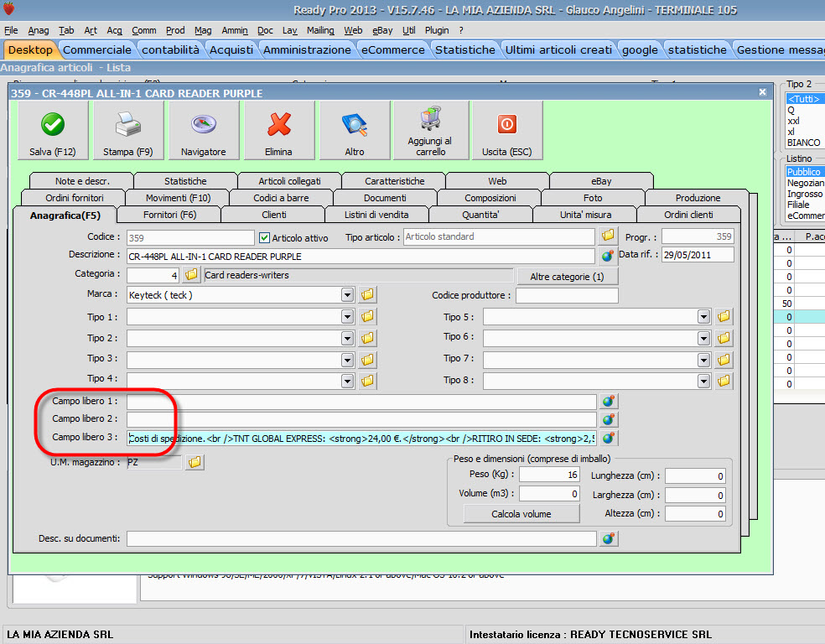Open folder icon beside Tipo 2
Screen dimensions: 825x644
(367, 338)
